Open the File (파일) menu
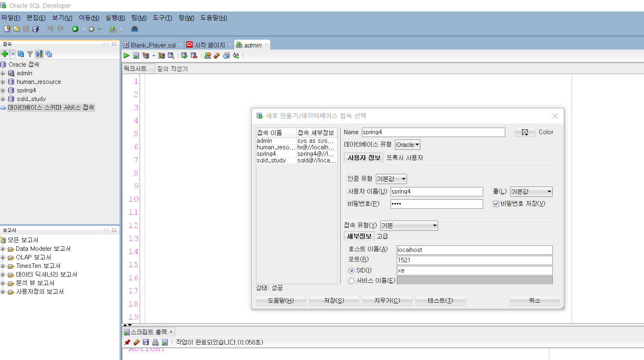Viewport: 644px width, 360px height. [x=11, y=18]
